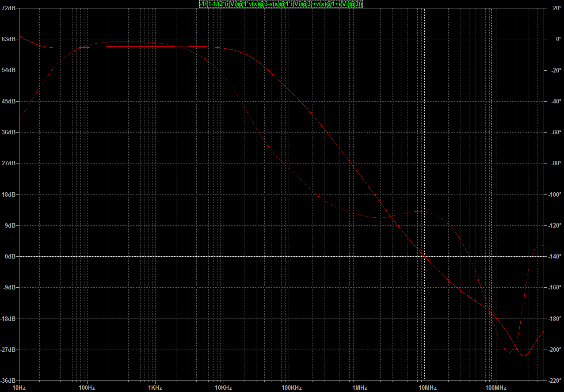The height and width of the screenshot is (392, 564).
Task: Click the 9dB left axis label
Action: (x=10, y=225)
